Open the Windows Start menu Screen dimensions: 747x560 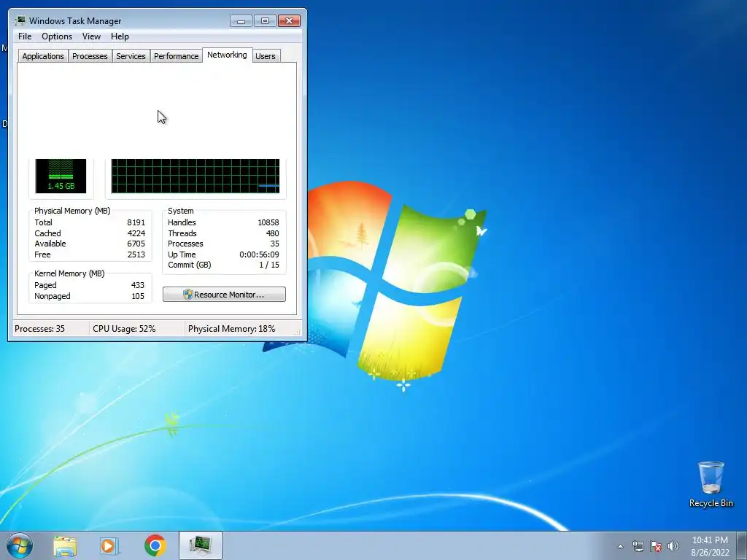pos(20,545)
